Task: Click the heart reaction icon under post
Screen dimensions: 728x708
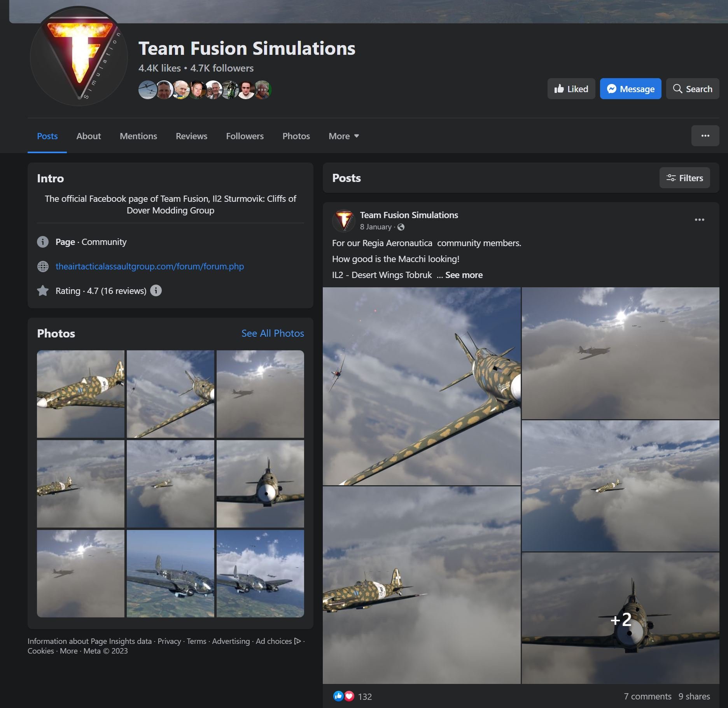Action: click(x=349, y=696)
